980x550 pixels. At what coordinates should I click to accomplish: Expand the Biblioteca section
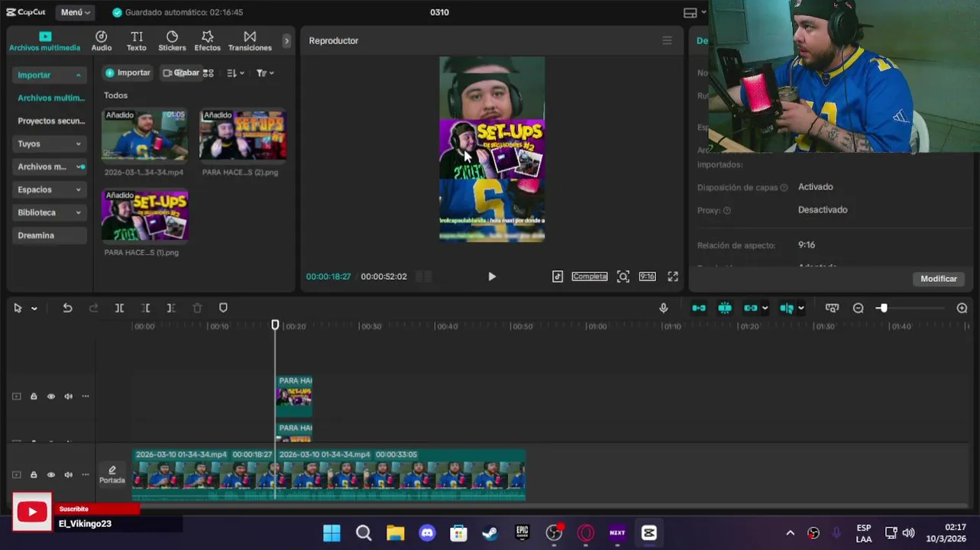click(50, 212)
